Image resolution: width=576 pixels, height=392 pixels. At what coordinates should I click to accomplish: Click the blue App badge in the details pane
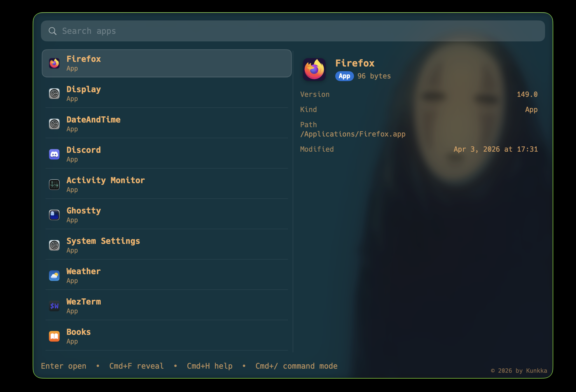point(344,76)
